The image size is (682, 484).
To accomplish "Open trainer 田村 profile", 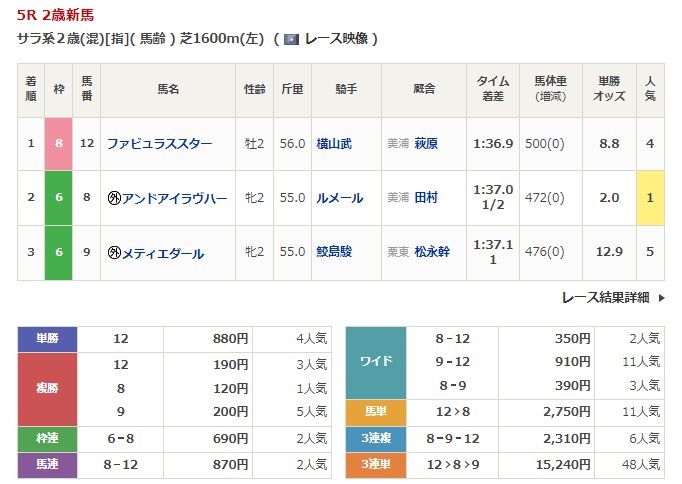I will tap(426, 198).
